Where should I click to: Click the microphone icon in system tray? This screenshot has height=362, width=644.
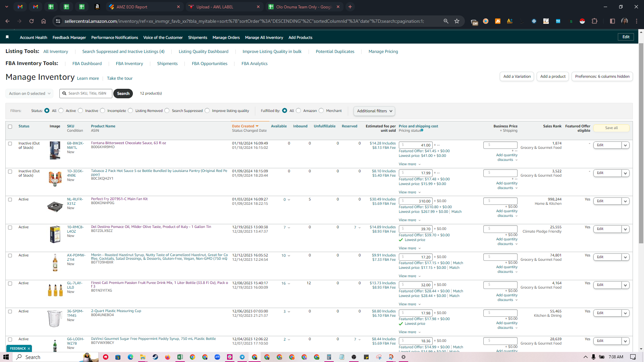tap(594, 357)
